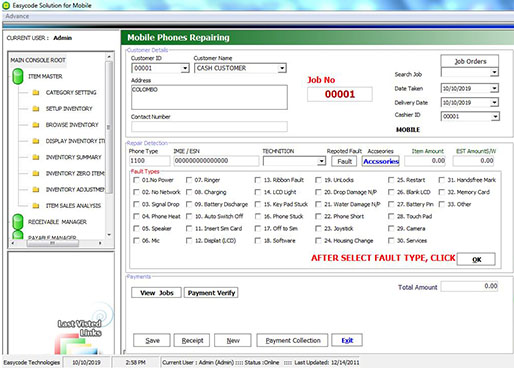Enable 29. Camera fault checkbox
Screen dimensions: 514x368
click(x=391, y=228)
